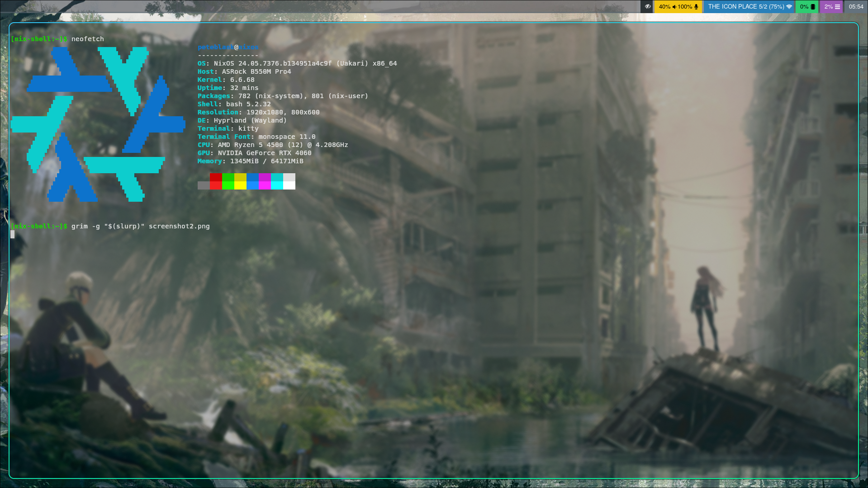868x488 pixels.
Task: Click the Memory: 1345MiB / 64171MiB line
Action: coord(251,161)
